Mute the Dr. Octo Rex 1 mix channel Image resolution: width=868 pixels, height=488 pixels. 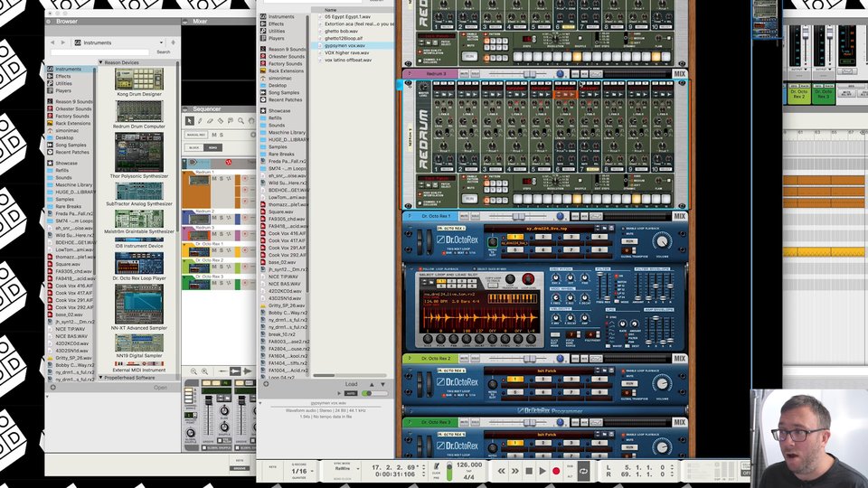pos(464,216)
